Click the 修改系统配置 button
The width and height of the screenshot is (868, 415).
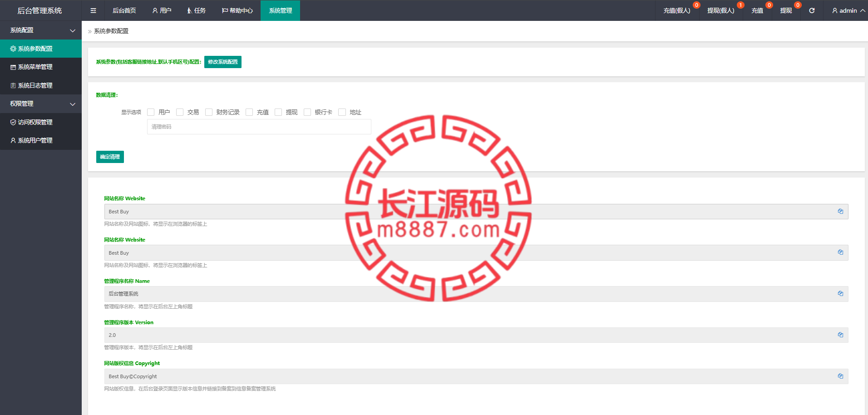pyautogui.click(x=223, y=62)
